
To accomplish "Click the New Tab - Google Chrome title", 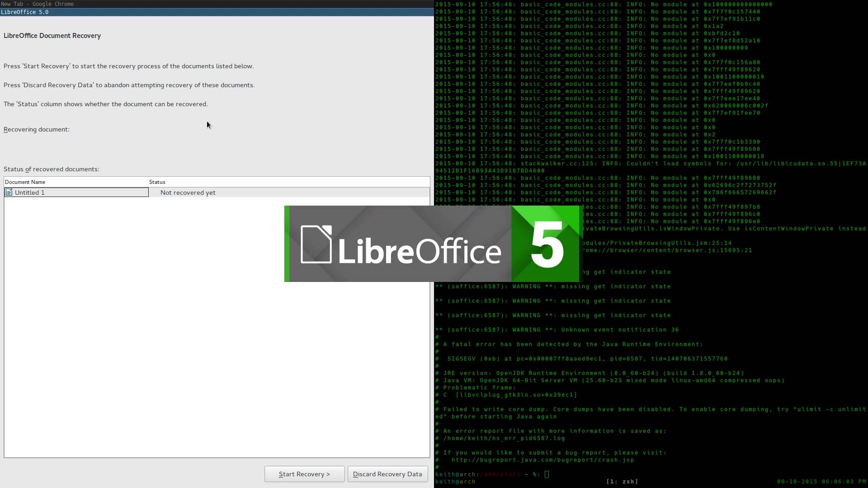I will point(37,4).
